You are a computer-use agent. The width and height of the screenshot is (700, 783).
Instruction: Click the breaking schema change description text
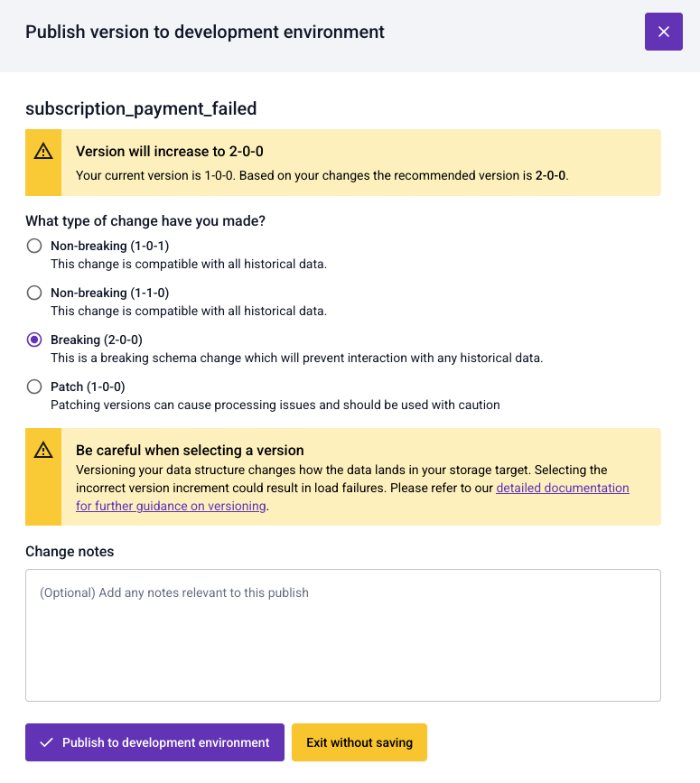click(x=296, y=358)
